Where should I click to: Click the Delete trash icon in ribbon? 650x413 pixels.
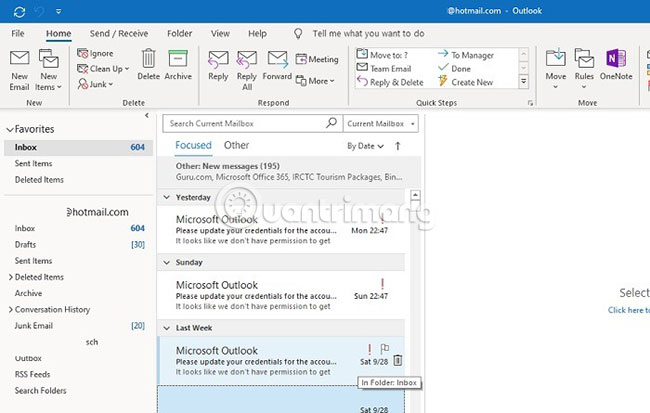(148, 65)
